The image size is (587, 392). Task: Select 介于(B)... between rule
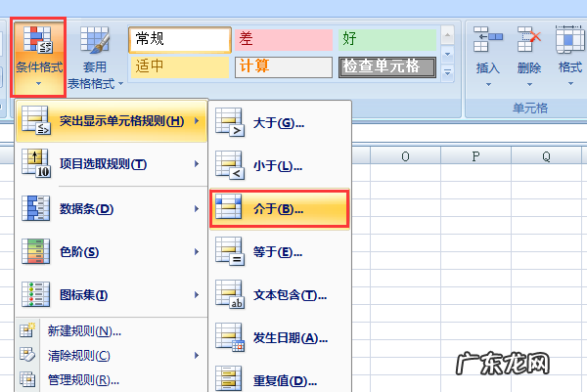(x=279, y=209)
